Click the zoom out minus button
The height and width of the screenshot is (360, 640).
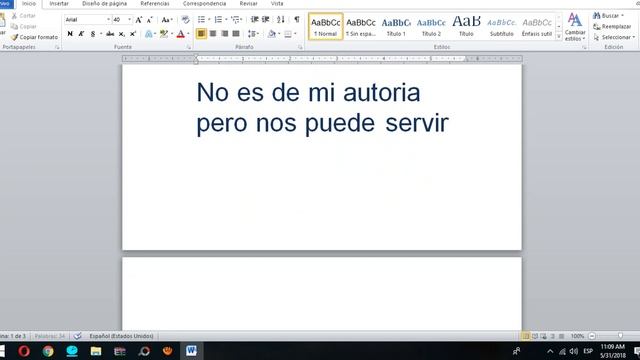pos(592,336)
